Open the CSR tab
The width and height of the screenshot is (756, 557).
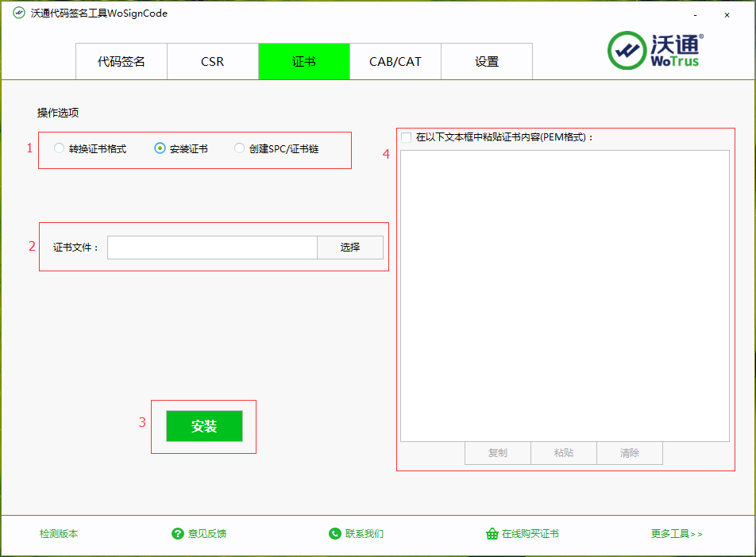point(212,62)
